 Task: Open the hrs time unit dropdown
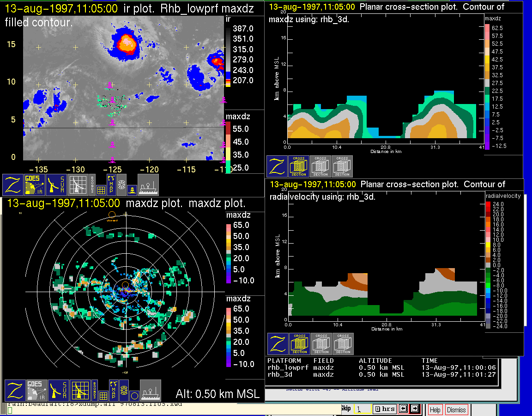(384, 409)
